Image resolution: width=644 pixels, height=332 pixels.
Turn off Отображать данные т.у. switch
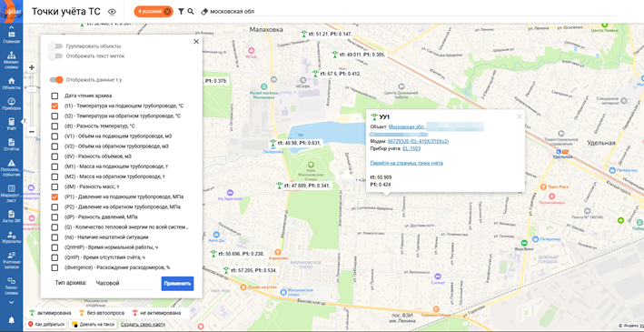pos(56,80)
